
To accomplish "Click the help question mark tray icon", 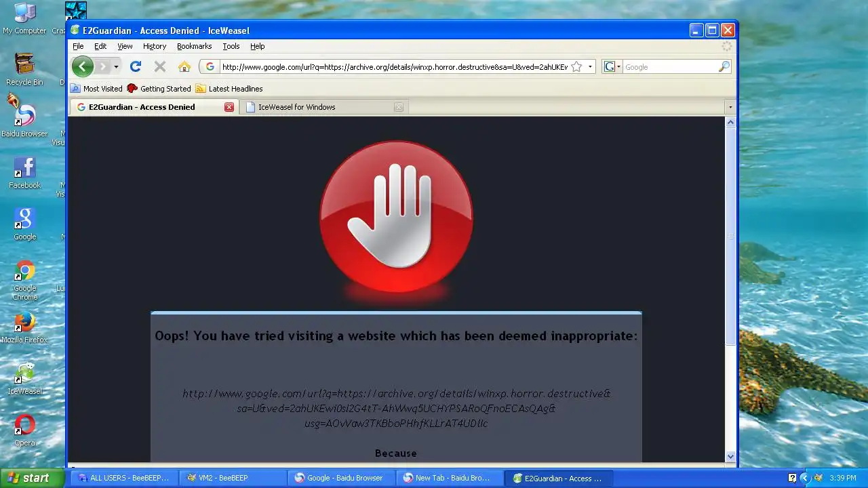I will coord(792,478).
